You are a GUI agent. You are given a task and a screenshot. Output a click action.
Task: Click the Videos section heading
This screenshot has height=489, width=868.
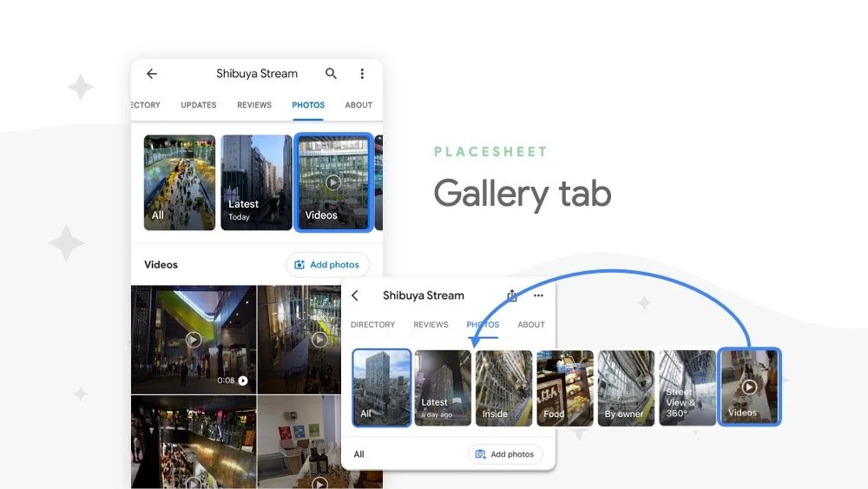[x=161, y=265]
